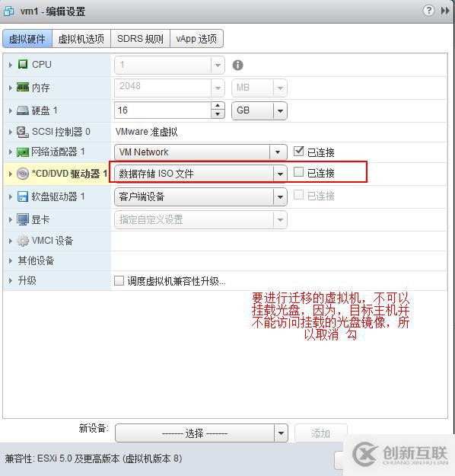Click the SCSI controller icon
This screenshot has width=455, height=476.
click(23, 132)
